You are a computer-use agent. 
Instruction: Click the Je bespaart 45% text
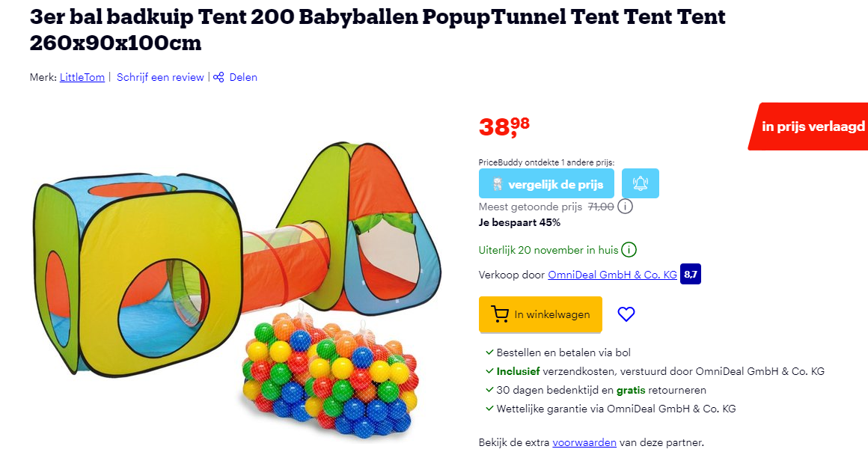[519, 222]
